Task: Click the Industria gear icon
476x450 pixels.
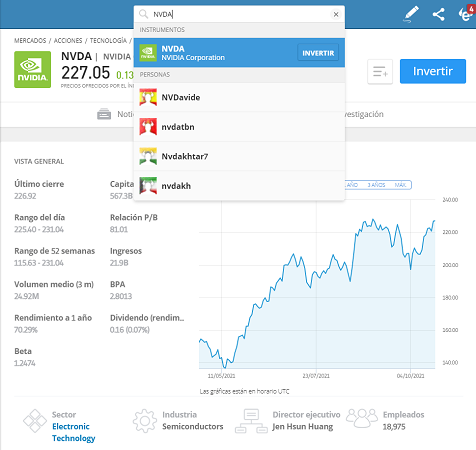Action: point(145,421)
